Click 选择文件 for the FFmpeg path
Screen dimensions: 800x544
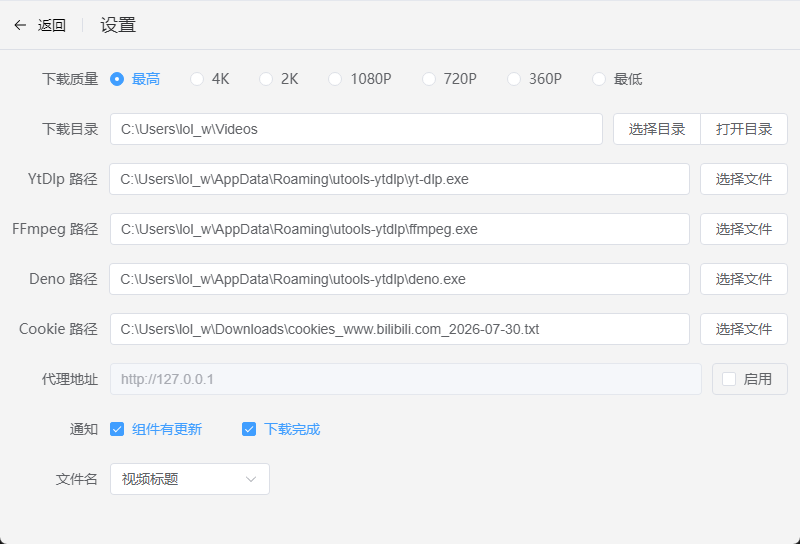(x=744, y=229)
